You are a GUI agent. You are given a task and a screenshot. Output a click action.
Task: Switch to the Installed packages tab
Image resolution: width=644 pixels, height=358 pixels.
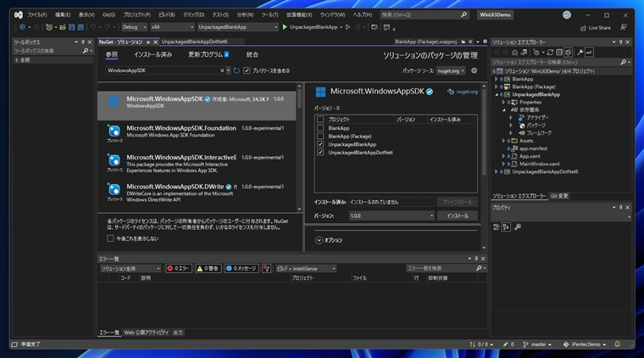[x=153, y=54]
